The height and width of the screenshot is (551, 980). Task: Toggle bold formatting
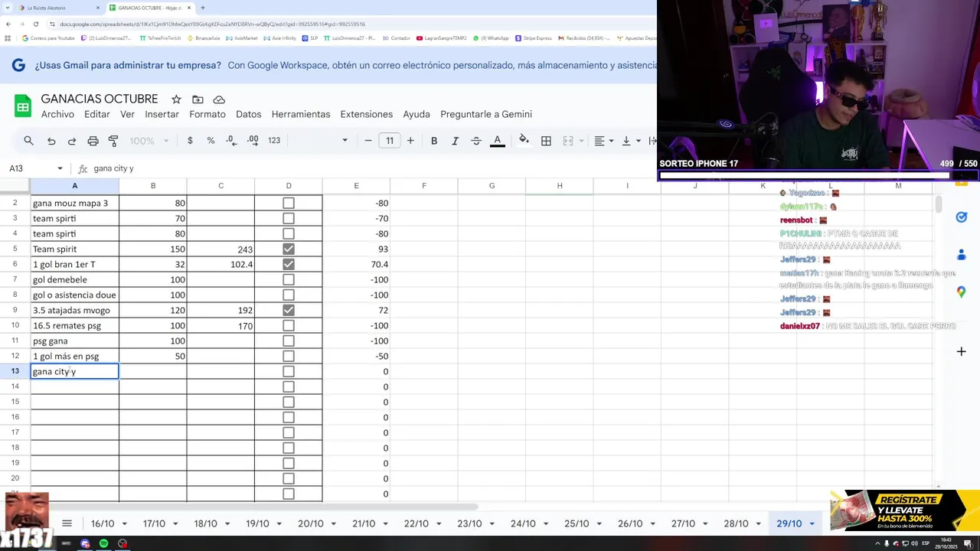coord(434,141)
